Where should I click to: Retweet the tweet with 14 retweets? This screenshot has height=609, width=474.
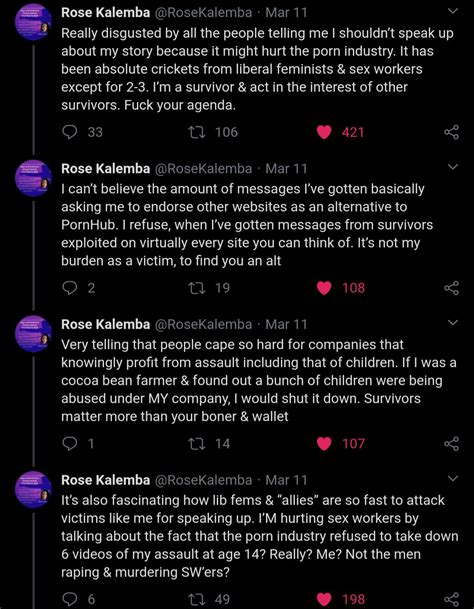tap(196, 444)
